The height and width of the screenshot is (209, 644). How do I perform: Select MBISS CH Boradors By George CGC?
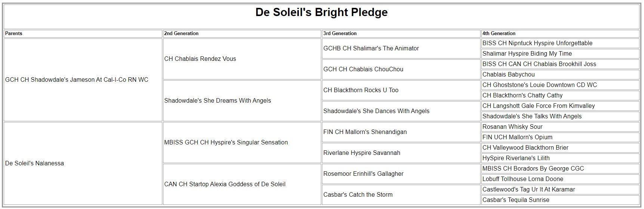pyautogui.click(x=533, y=169)
